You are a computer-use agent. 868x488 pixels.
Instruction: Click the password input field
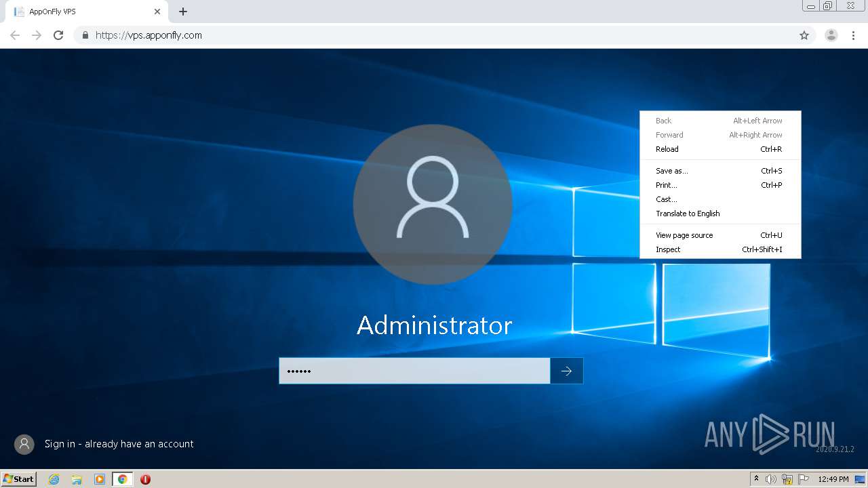click(414, 371)
